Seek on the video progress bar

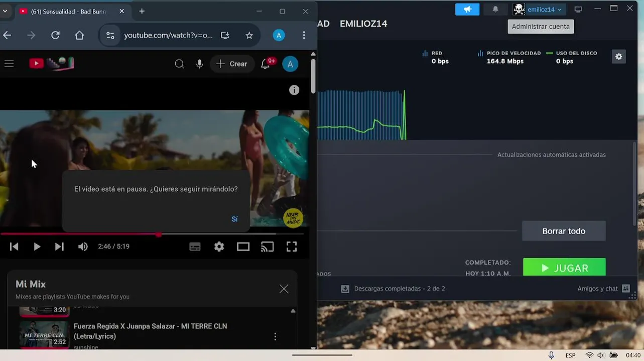(x=152, y=234)
